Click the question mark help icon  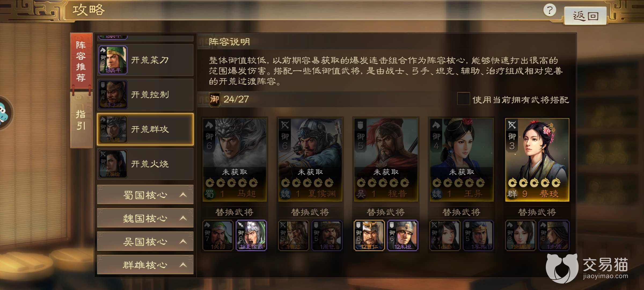coord(550,11)
